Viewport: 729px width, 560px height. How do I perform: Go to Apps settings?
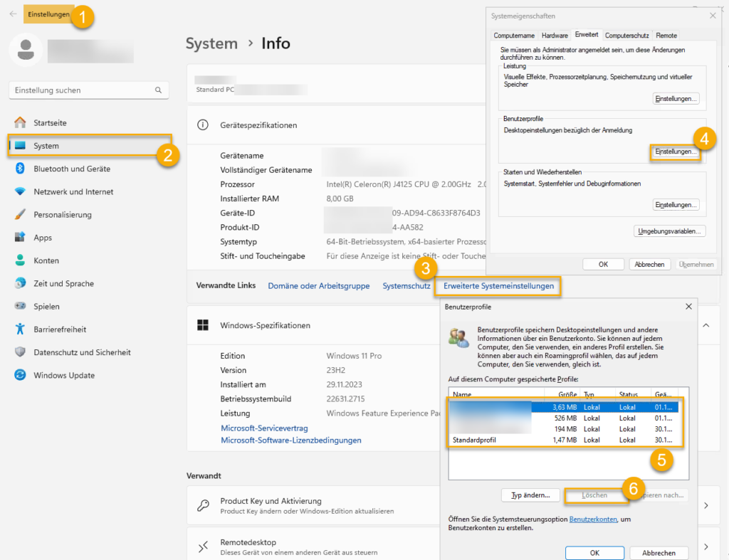tap(43, 238)
